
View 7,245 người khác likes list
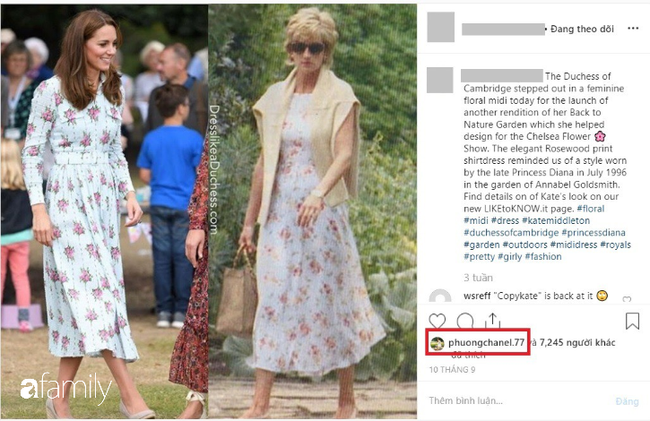pyautogui.click(x=577, y=343)
